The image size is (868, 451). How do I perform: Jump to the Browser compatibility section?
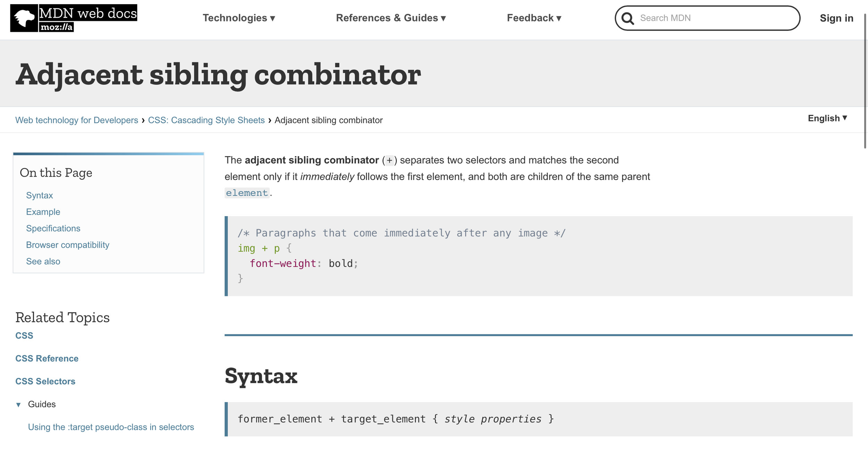(x=68, y=245)
